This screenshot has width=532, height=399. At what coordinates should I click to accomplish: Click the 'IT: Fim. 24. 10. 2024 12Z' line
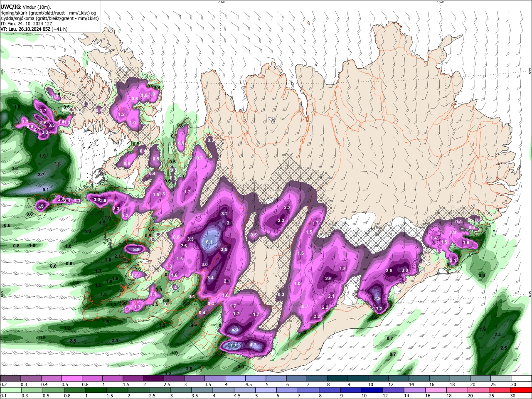[25, 24]
